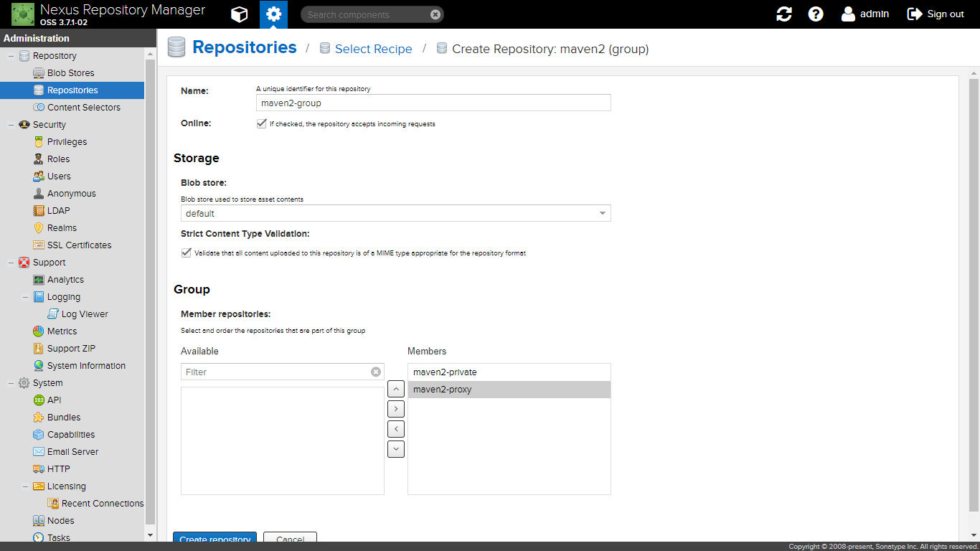The height and width of the screenshot is (551, 980).
Task: Collapse the Logging tree node
Action: coord(25,297)
